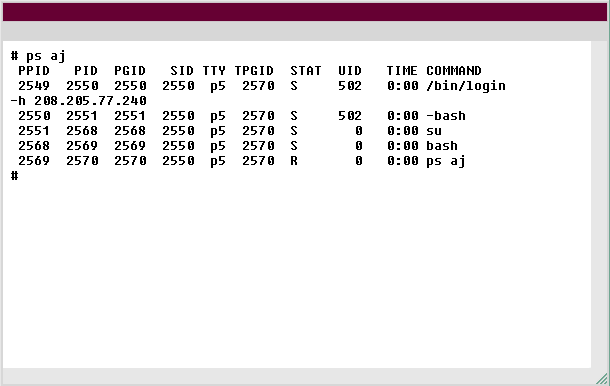Click the window resize grip corner
Image resolution: width=610 pixels, height=386 pixels.
(x=601, y=378)
